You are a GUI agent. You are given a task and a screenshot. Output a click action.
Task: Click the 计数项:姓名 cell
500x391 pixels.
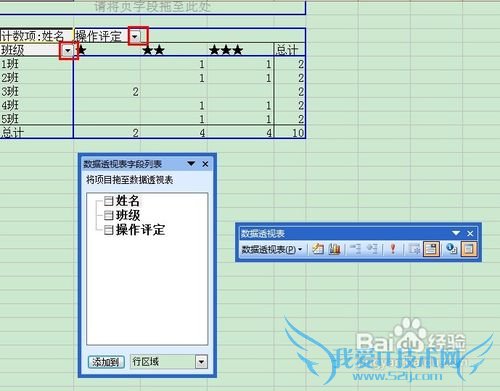coord(36,35)
